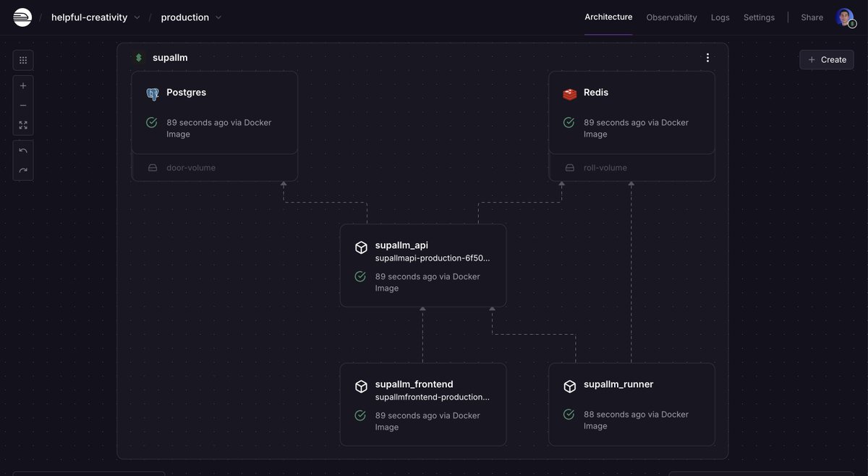This screenshot has width=868, height=476.
Task: Click the supallm group icon
Action: point(139,58)
